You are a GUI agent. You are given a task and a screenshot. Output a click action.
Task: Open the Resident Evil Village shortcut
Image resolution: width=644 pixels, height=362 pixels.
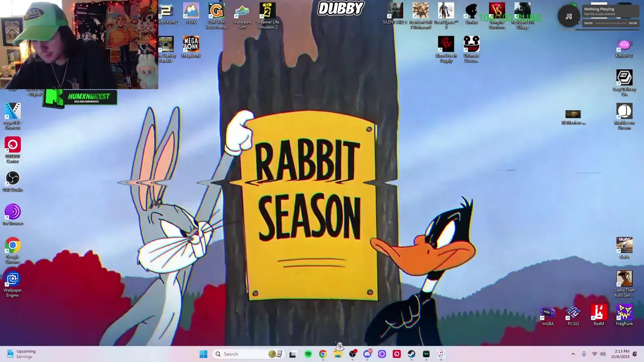[x=522, y=16]
